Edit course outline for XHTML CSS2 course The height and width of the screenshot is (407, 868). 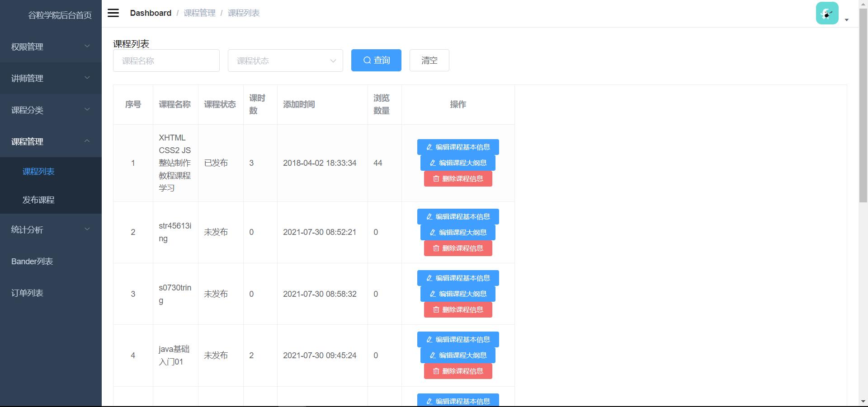(458, 163)
